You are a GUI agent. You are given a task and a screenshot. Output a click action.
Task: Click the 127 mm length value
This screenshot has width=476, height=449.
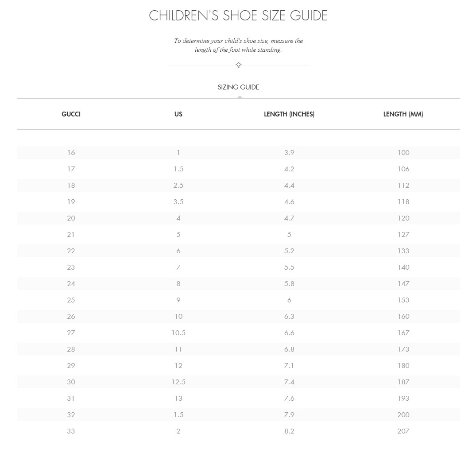click(x=403, y=234)
